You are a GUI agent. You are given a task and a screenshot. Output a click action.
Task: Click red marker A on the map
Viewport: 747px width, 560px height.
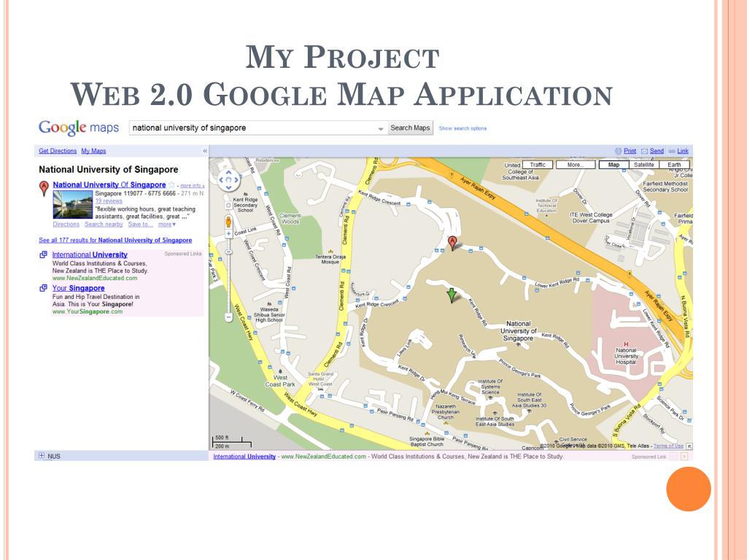[452, 243]
